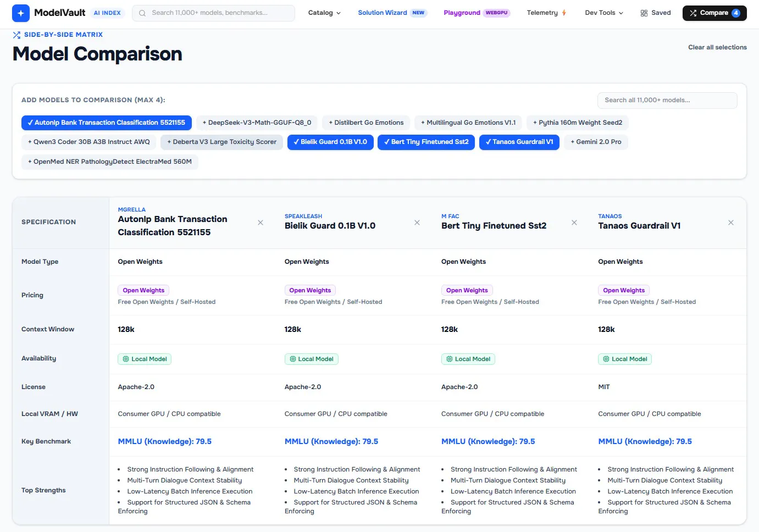Focus the top search models and benchmarks field

coord(213,13)
